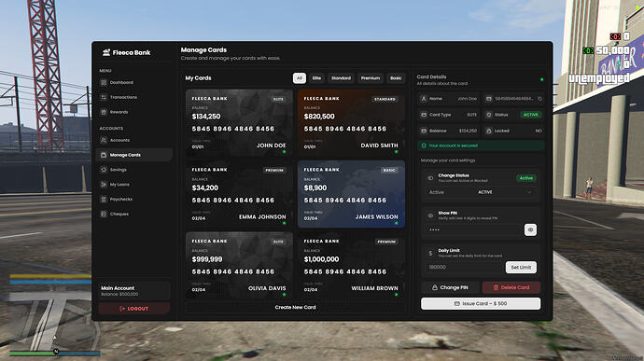The height and width of the screenshot is (361, 644).
Task: Filter cards by Basic
Action: coord(396,78)
